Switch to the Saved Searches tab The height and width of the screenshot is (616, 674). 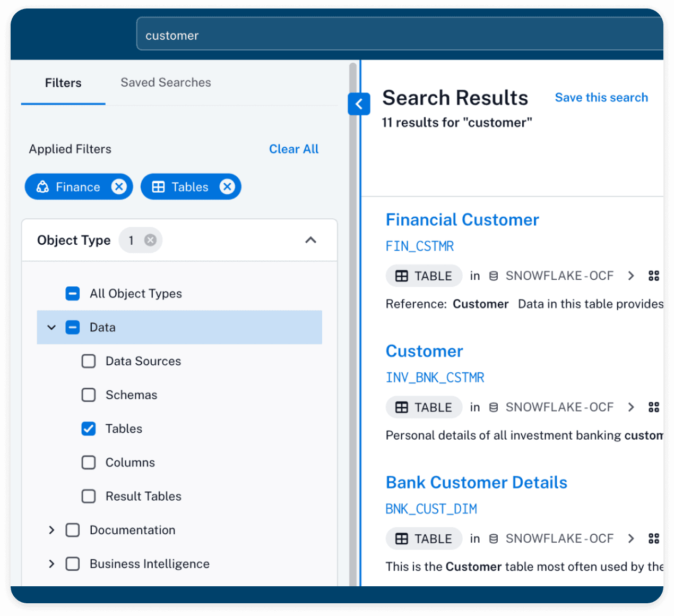(166, 82)
